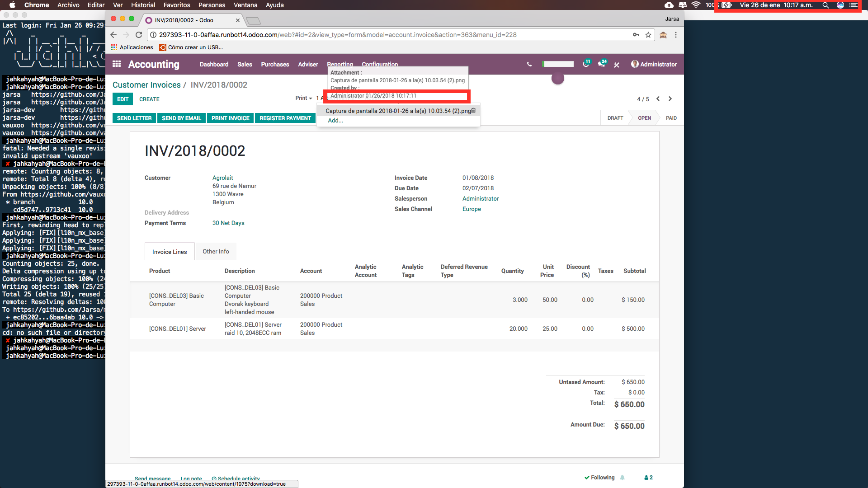Open the Reporting menu
The width and height of the screenshot is (868, 488).
click(x=340, y=64)
